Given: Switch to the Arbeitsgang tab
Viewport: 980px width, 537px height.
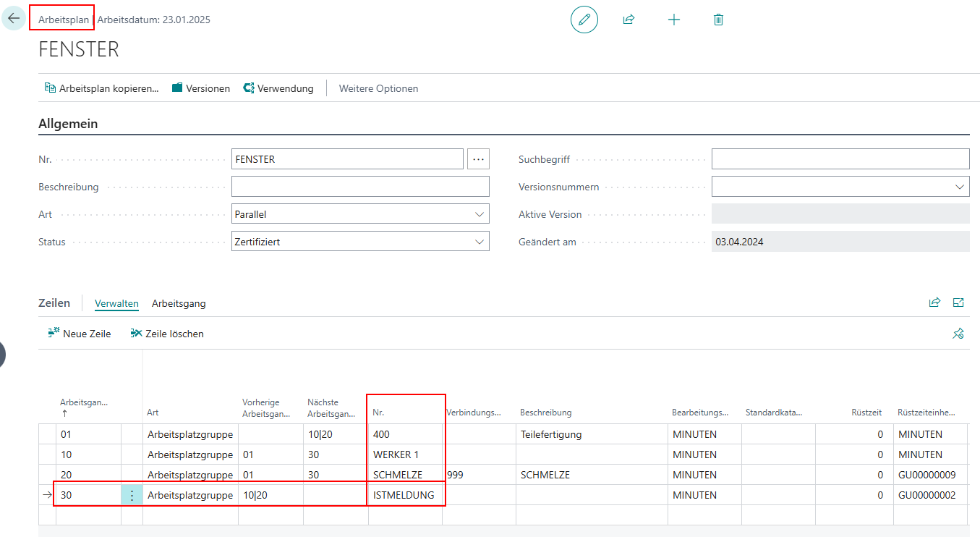Looking at the screenshot, I should point(179,303).
